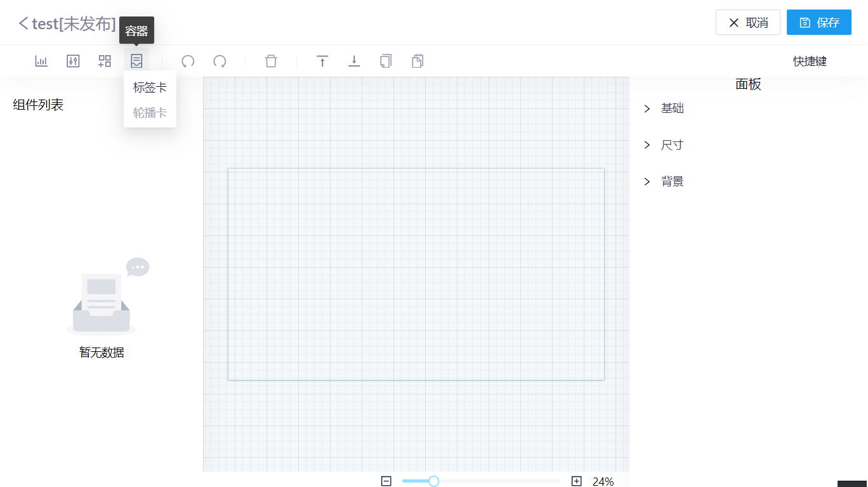
Task: Undo the last action
Action: point(188,61)
